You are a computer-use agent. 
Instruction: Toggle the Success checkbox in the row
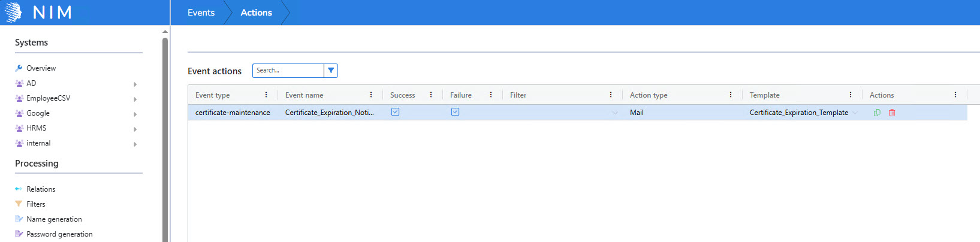[396, 112]
